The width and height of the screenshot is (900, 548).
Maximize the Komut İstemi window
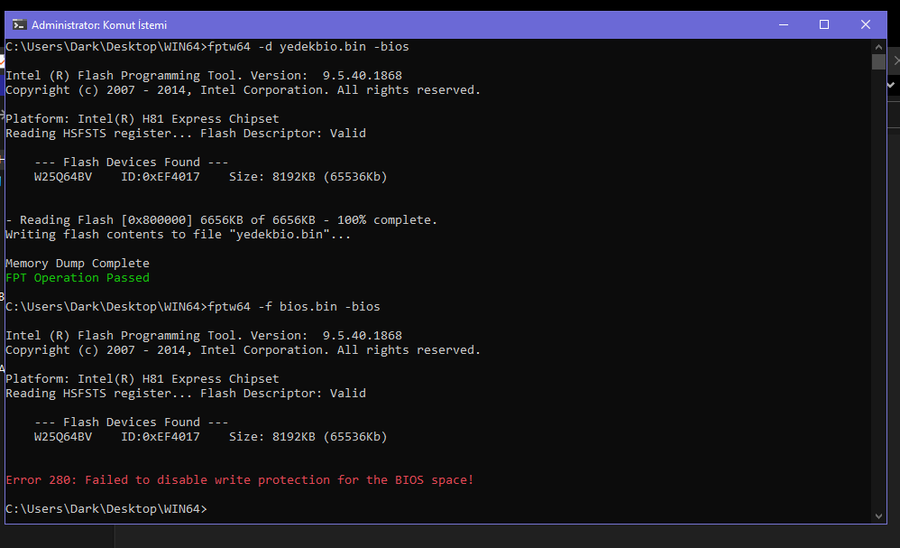[824, 25]
